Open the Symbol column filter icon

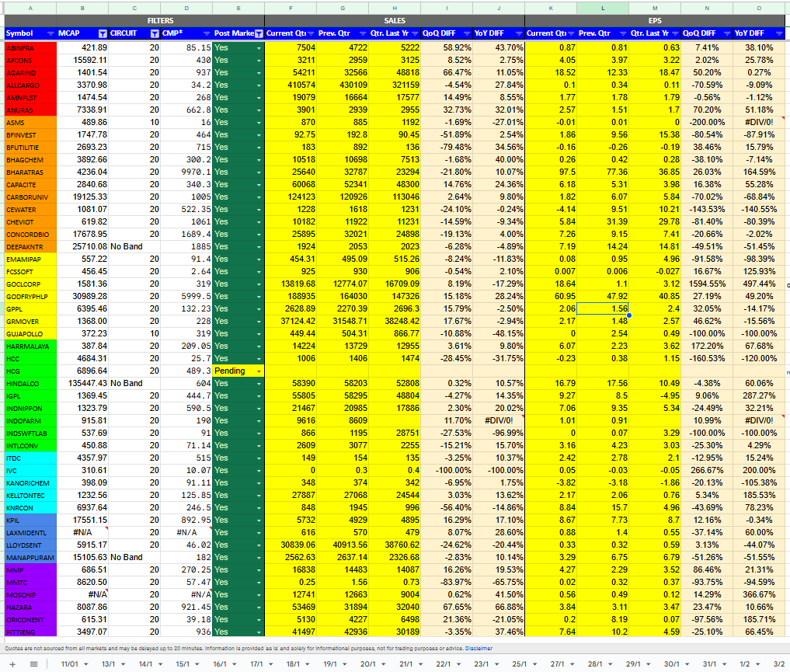click(50, 33)
